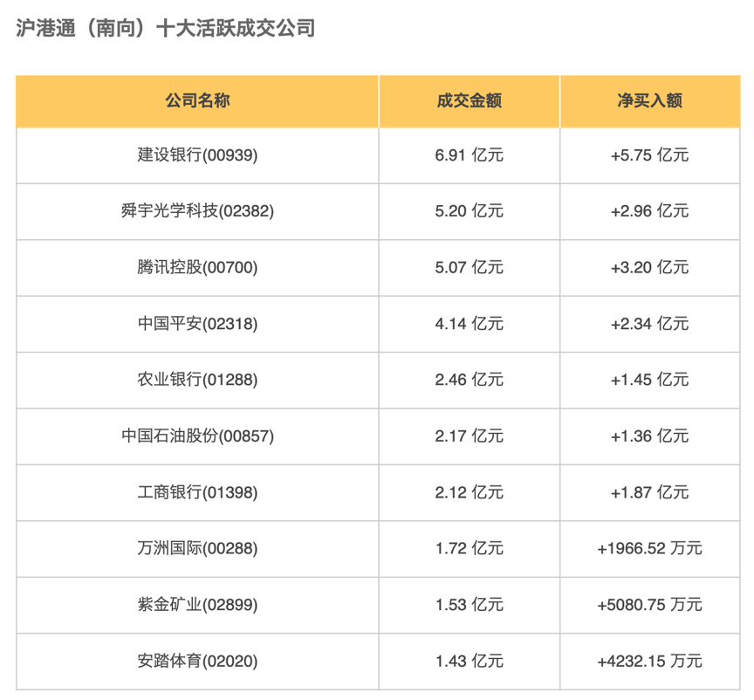Click 安踏体育(02020) in last row

(197, 661)
